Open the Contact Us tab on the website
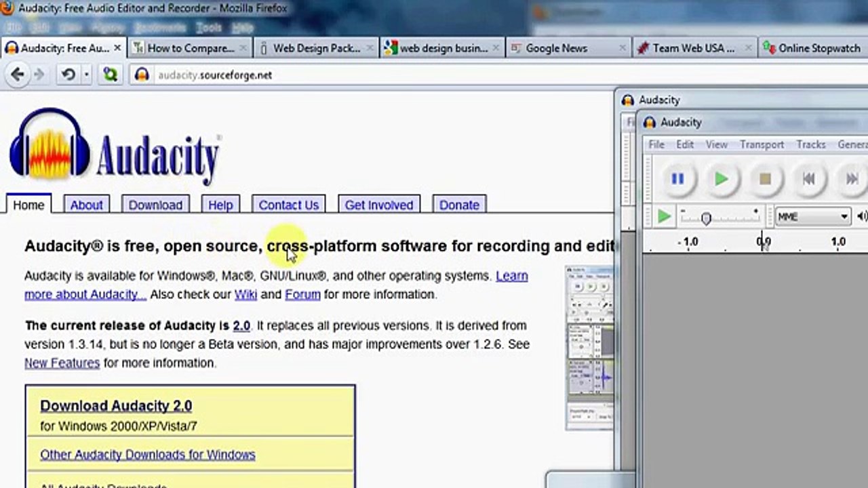868x488 pixels. click(x=288, y=205)
